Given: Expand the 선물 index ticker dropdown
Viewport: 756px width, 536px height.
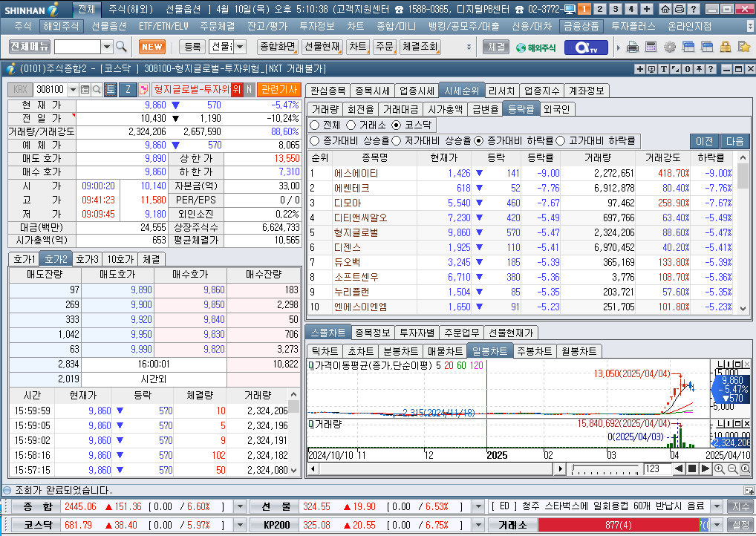Looking at the screenshot, I should click(478, 506).
